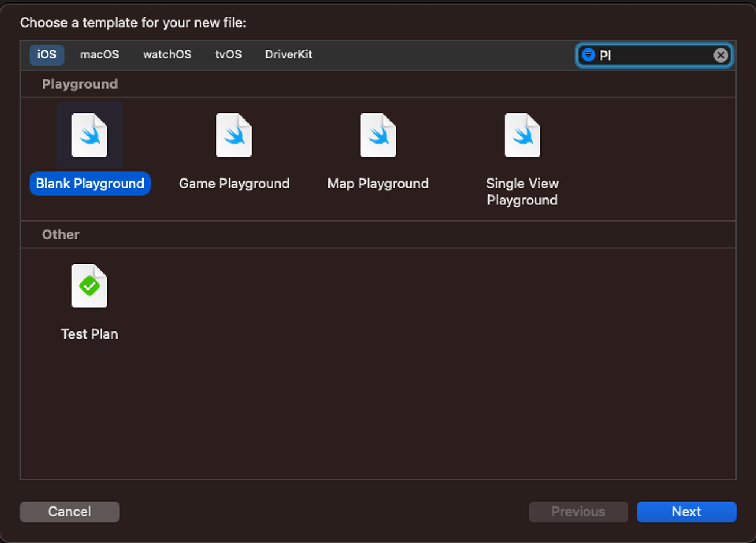
Task: Focus the template filter search field
Action: (654, 55)
